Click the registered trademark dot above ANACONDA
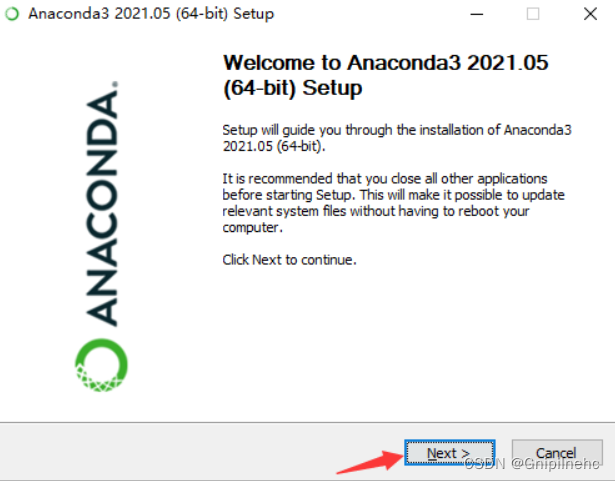 115,84
